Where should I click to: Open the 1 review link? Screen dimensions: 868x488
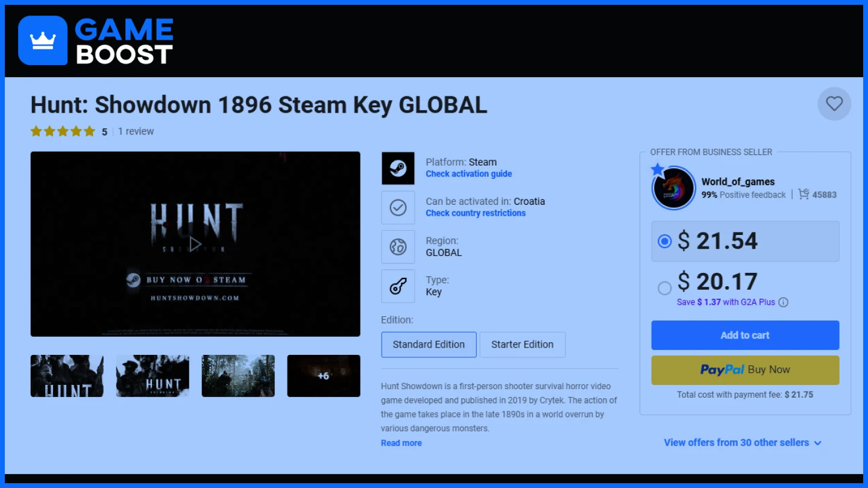point(136,131)
